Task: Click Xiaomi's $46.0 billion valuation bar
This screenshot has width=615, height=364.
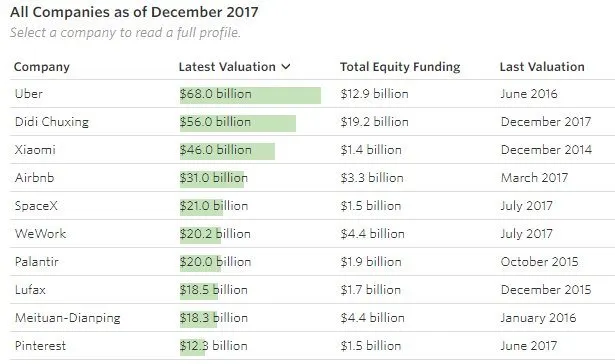Action: pos(227,151)
